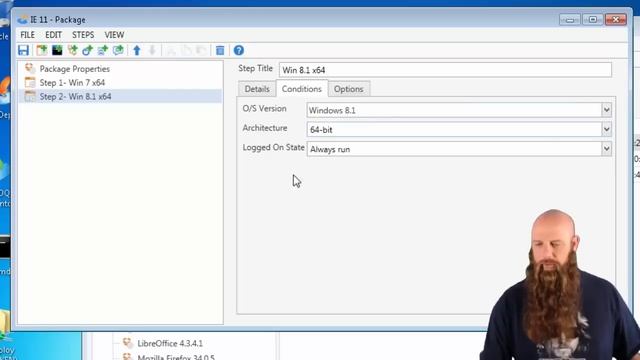Open the FILE menu
This screenshot has width=640, height=360.
tap(28, 35)
